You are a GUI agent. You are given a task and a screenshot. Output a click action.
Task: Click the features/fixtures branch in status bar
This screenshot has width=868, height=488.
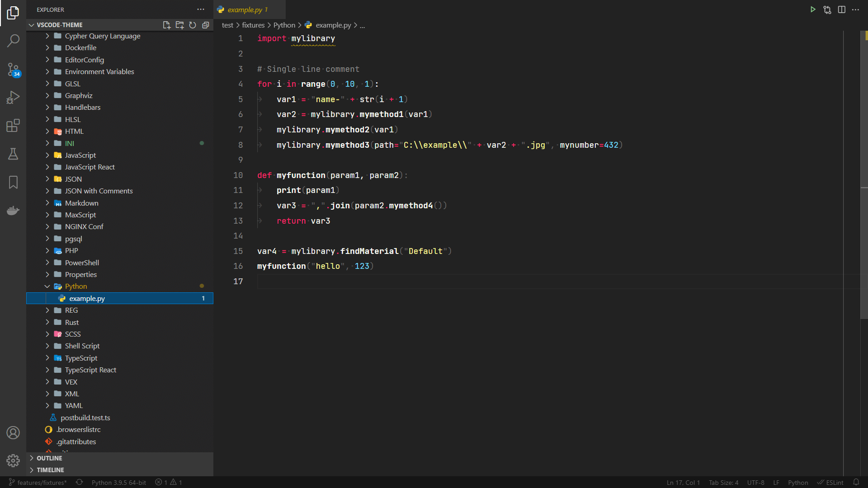click(x=38, y=483)
